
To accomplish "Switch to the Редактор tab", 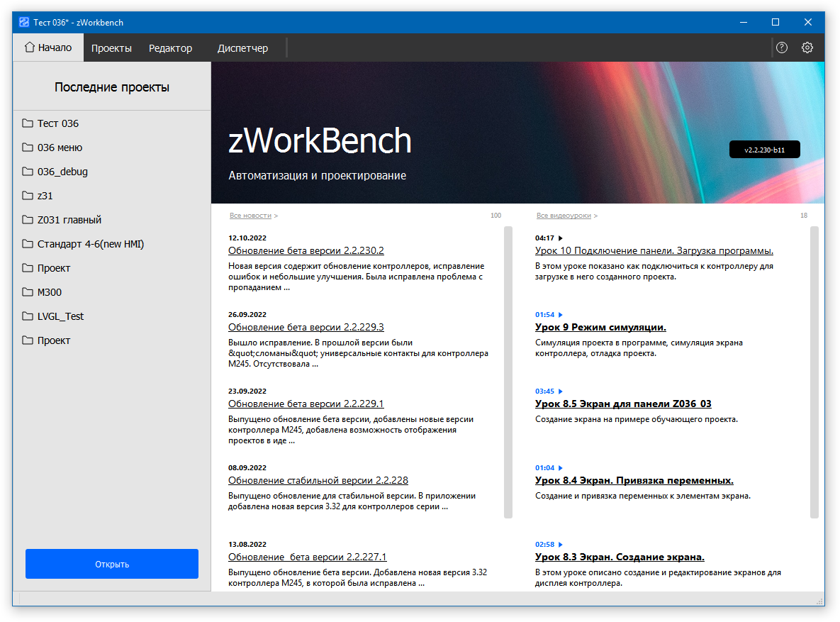I will click(170, 48).
